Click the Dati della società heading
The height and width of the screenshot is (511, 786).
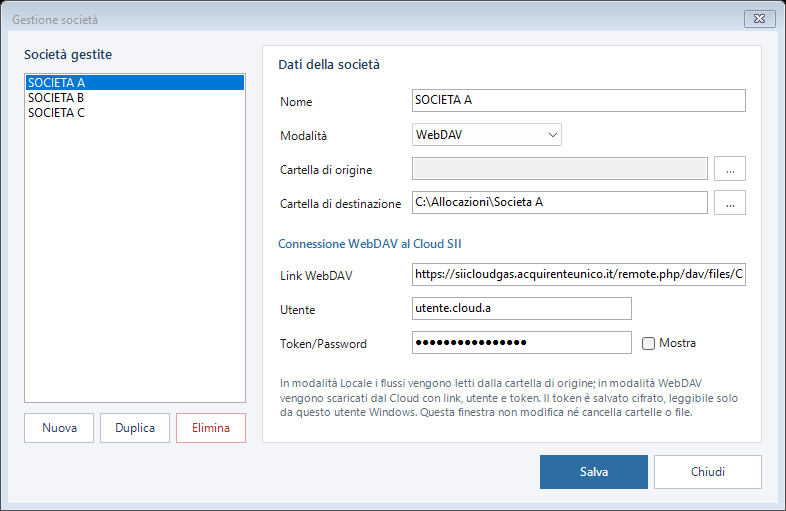(x=329, y=65)
